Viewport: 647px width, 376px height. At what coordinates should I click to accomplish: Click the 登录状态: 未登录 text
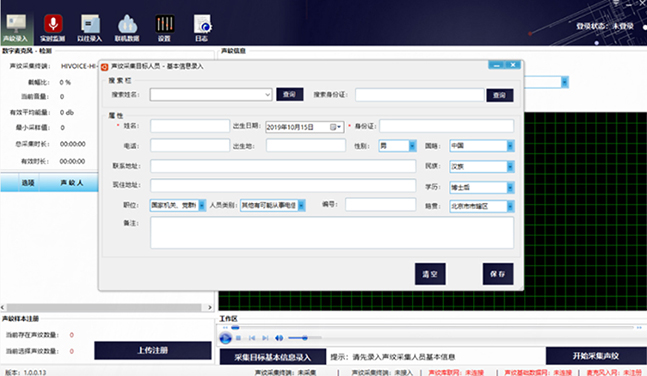pyautogui.click(x=605, y=26)
